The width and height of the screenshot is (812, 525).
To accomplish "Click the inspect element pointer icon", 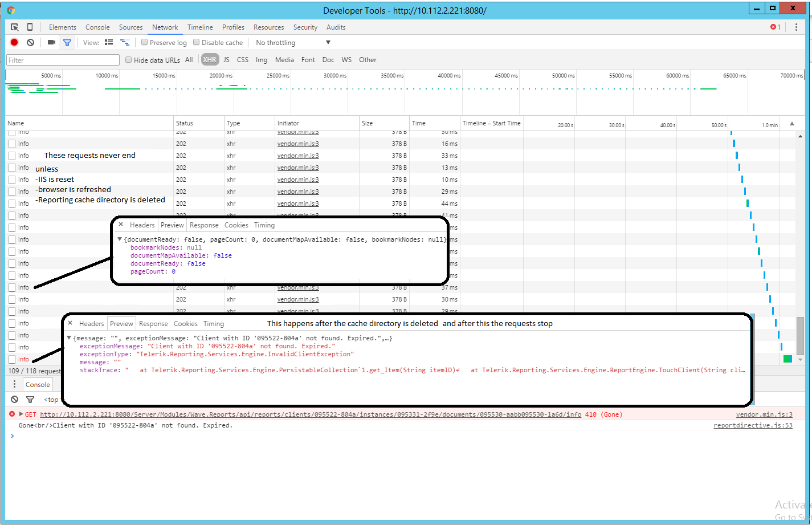I will click(x=15, y=27).
